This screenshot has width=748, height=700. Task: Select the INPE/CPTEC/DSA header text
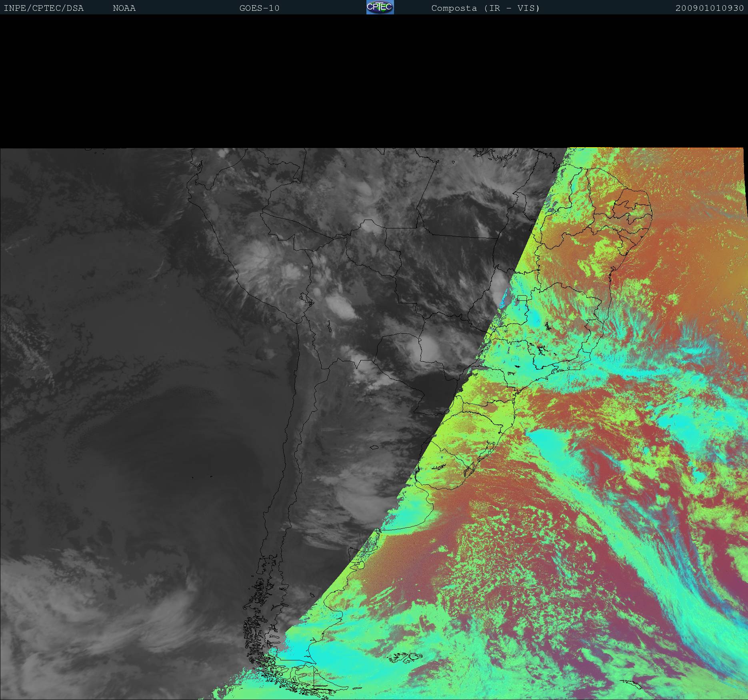coord(44,8)
